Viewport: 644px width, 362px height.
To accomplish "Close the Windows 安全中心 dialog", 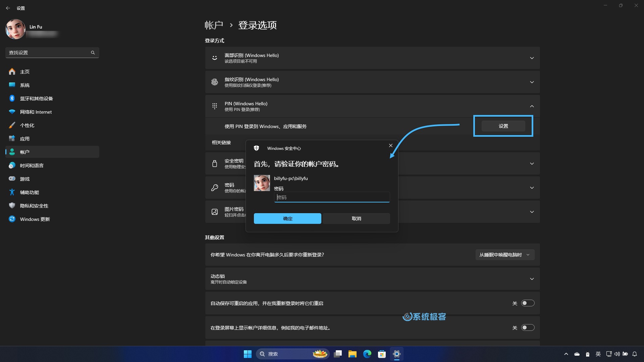I will pos(390,145).
